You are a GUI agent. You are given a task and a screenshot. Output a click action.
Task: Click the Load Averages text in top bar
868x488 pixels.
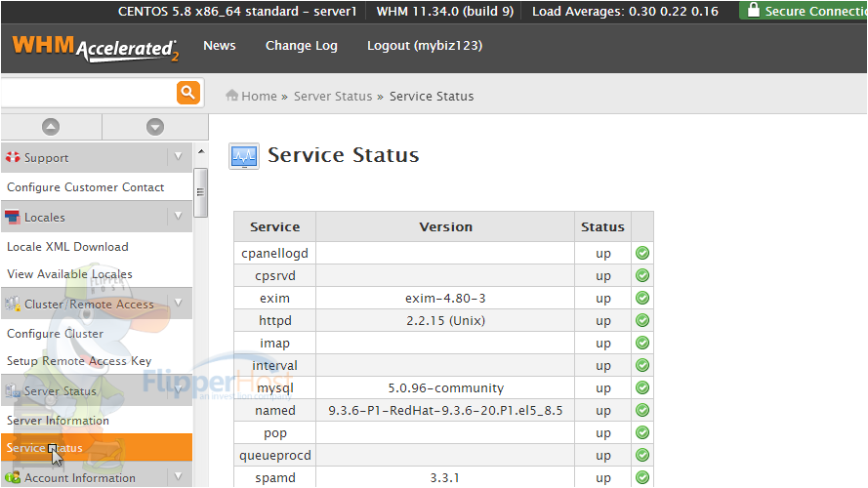[x=625, y=11]
